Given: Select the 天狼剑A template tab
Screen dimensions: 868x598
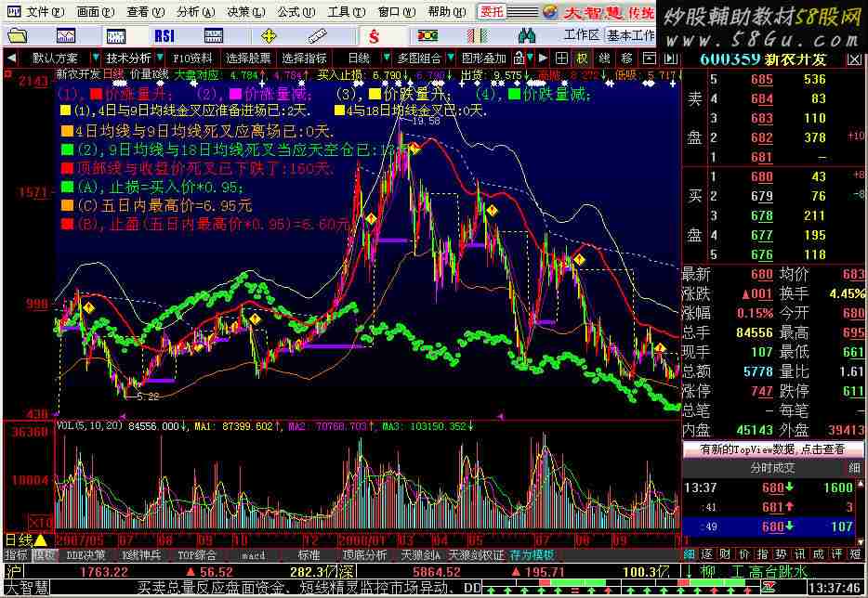Looking at the screenshot, I should 420,555.
